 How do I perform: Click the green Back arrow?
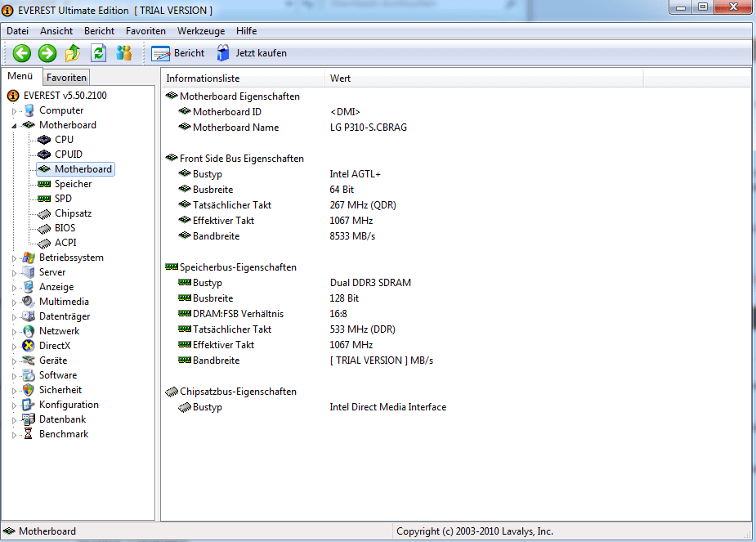[x=22, y=53]
